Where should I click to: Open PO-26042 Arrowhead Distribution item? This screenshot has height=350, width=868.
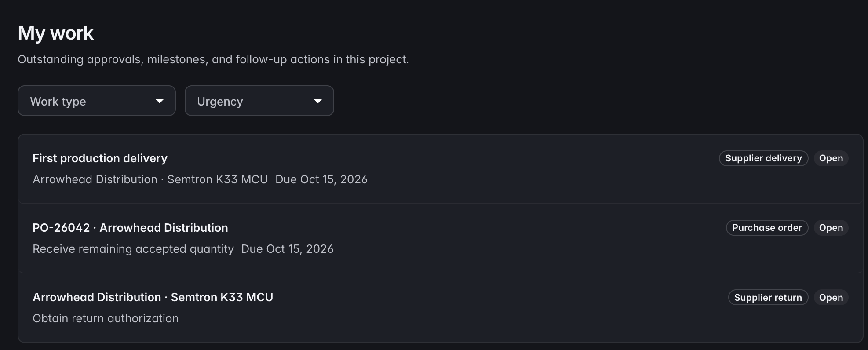pos(441,238)
